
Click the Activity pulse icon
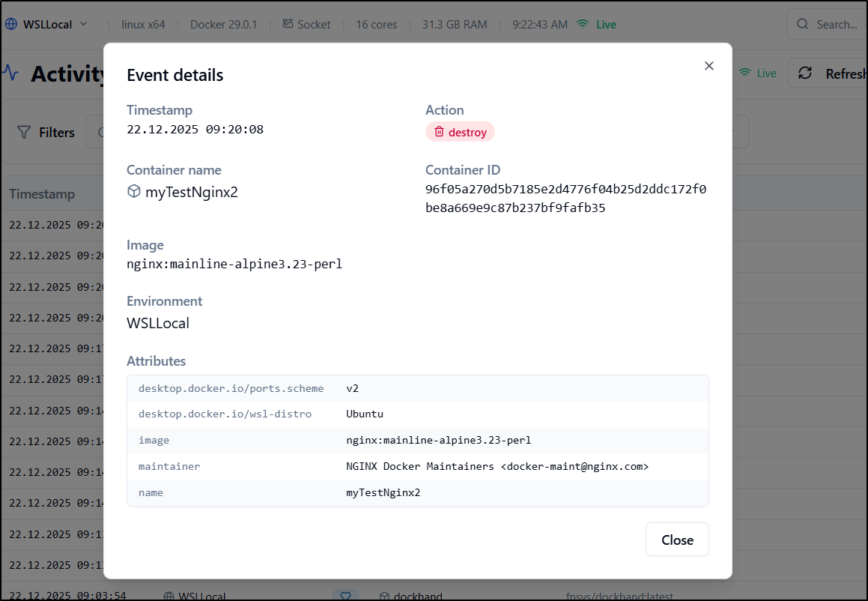[10, 73]
